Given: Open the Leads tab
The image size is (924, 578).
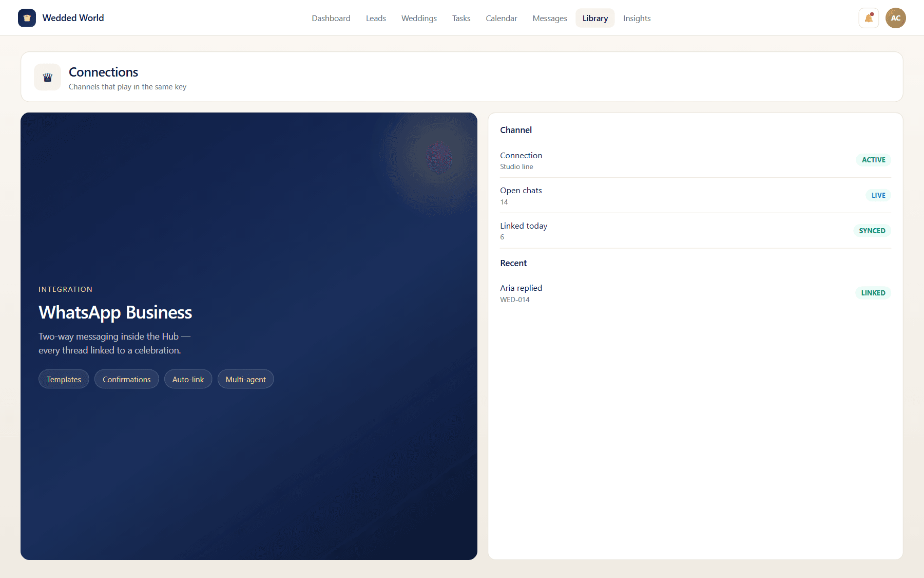Looking at the screenshot, I should tap(376, 18).
